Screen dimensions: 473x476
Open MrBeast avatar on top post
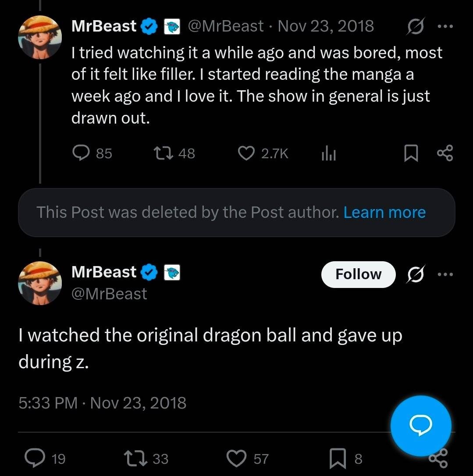[40, 38]
